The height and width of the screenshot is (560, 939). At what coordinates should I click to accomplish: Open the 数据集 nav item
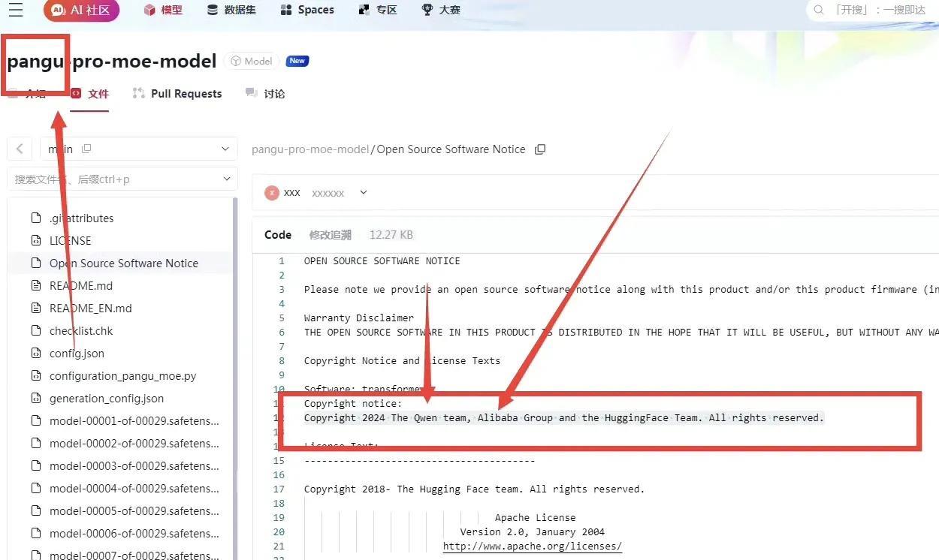(x=231, y=10)
